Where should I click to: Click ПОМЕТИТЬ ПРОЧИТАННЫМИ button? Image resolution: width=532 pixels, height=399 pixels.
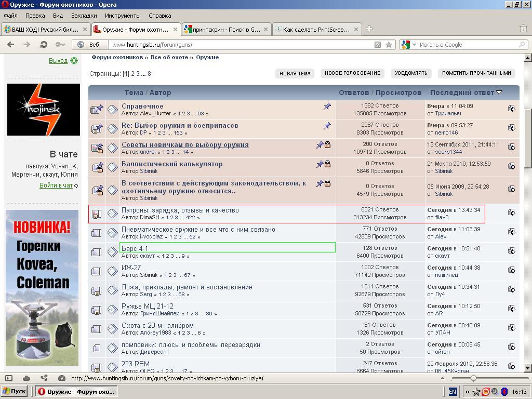click(x=476, y=73)
